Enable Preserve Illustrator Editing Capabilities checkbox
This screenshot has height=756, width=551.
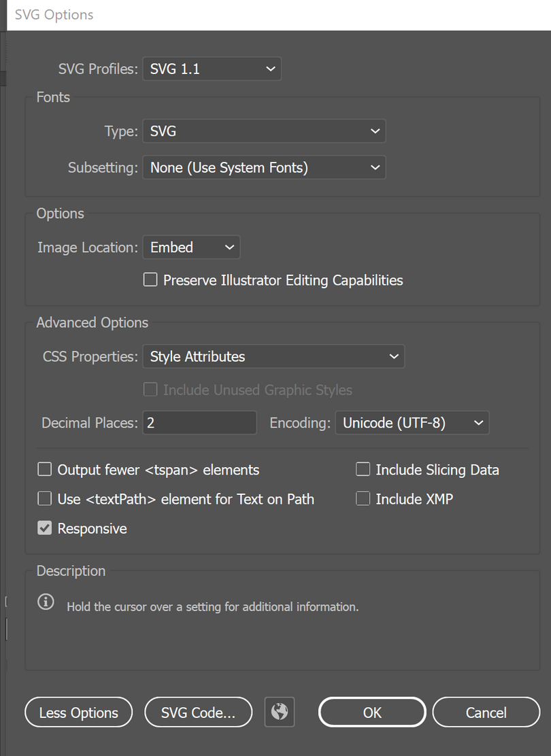coord(150,279)
